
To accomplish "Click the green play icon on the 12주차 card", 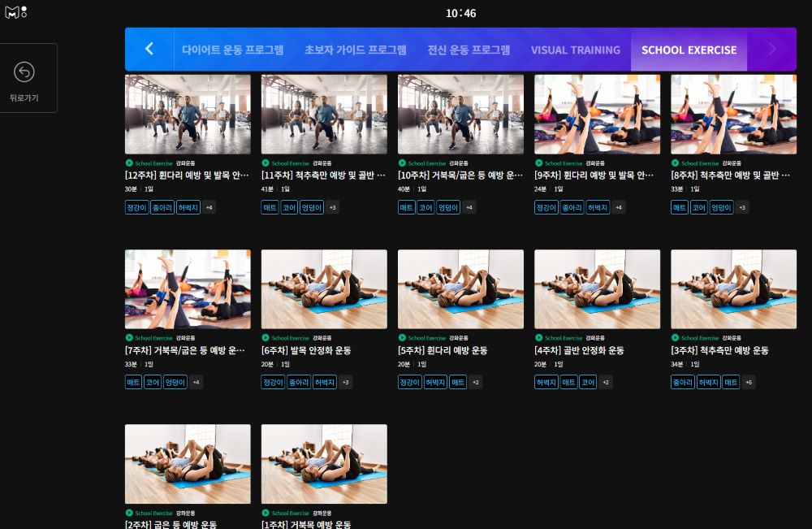I will click(x=129, y=163).
